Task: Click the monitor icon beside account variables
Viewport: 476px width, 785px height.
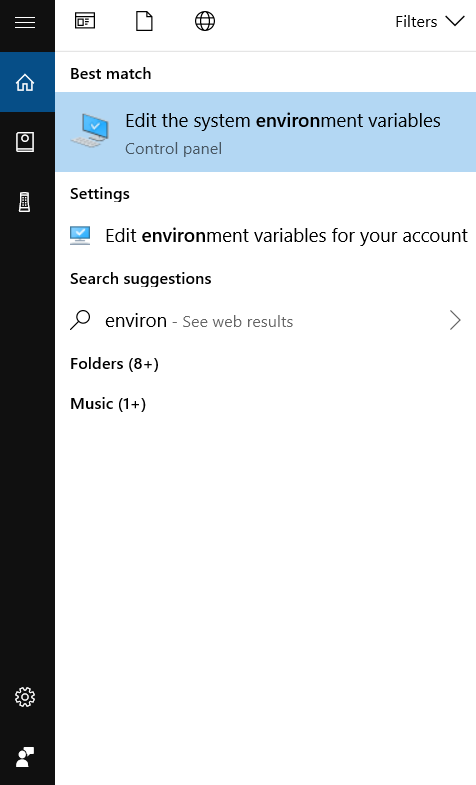Action: (x=80, y=235)
